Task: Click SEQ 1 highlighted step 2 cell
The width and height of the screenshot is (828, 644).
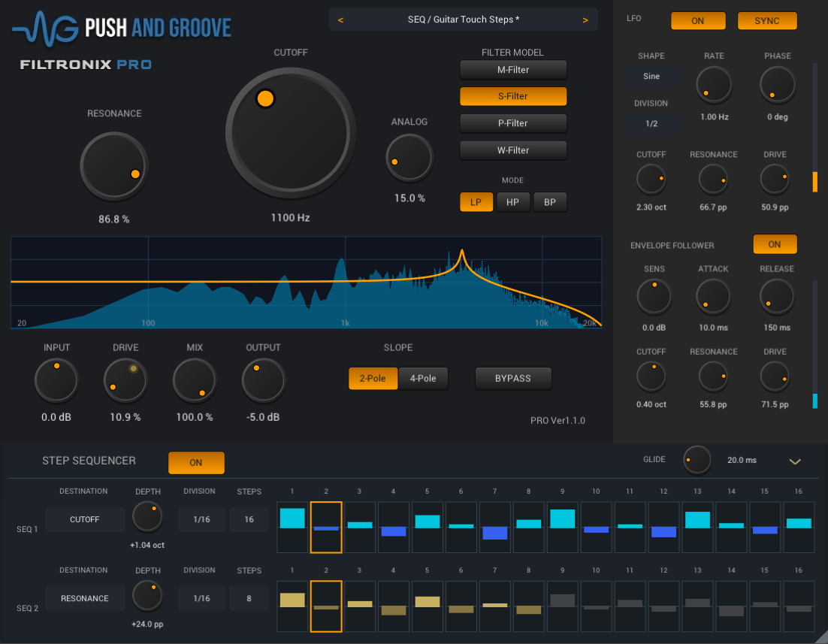Action: [x=326, y=528]
